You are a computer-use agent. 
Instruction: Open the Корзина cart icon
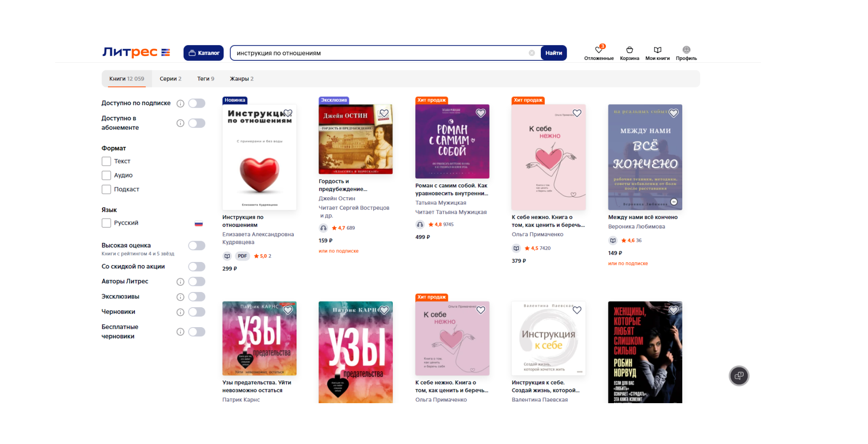click(629, 50)
